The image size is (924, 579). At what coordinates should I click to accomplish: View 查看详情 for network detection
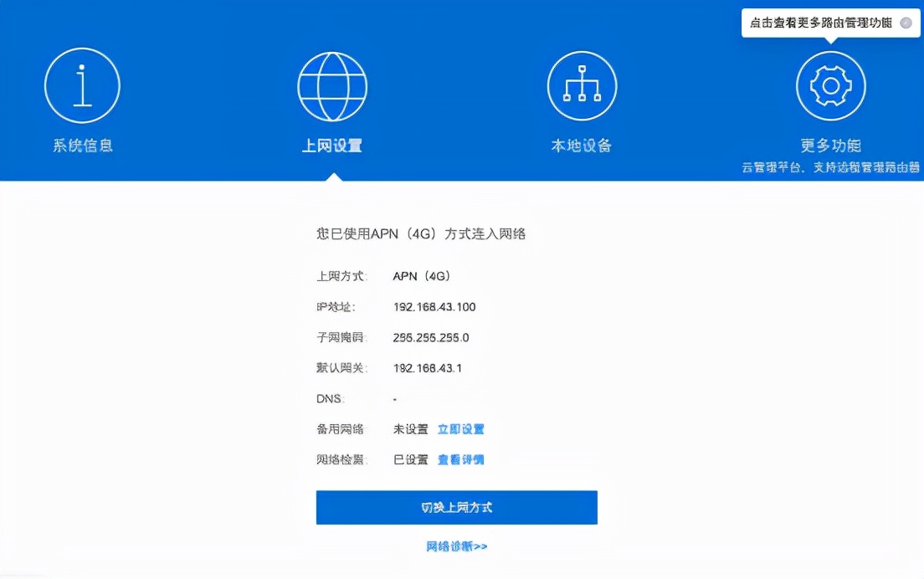coord(460,459)
